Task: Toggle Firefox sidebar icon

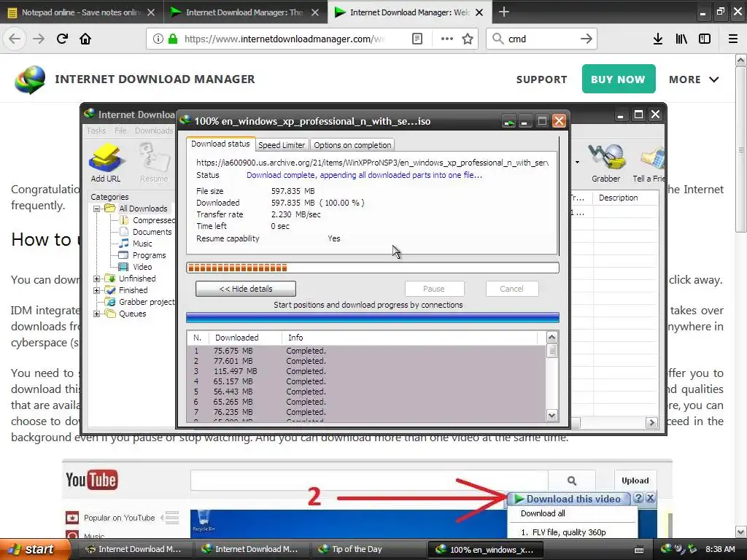Action: [705, 39]
